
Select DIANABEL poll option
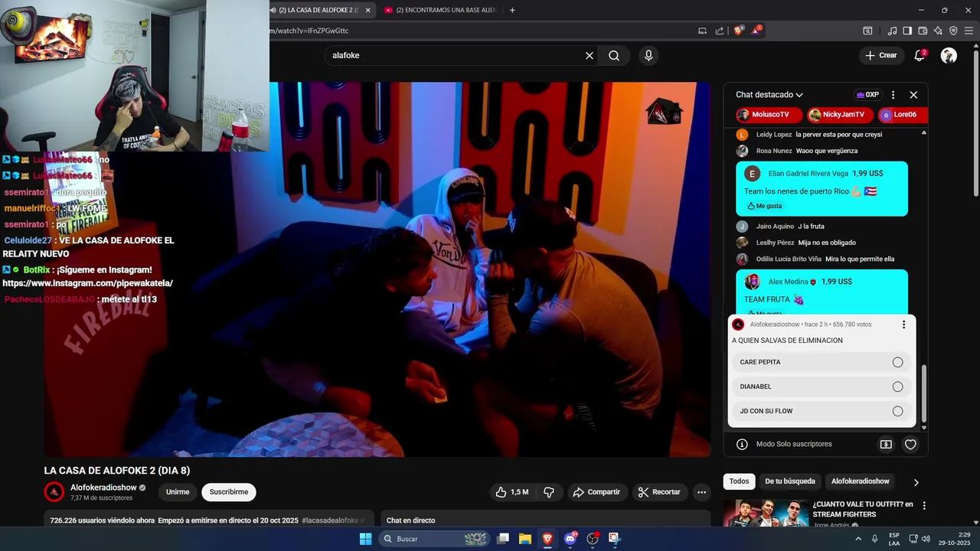(x=822, y=386)
